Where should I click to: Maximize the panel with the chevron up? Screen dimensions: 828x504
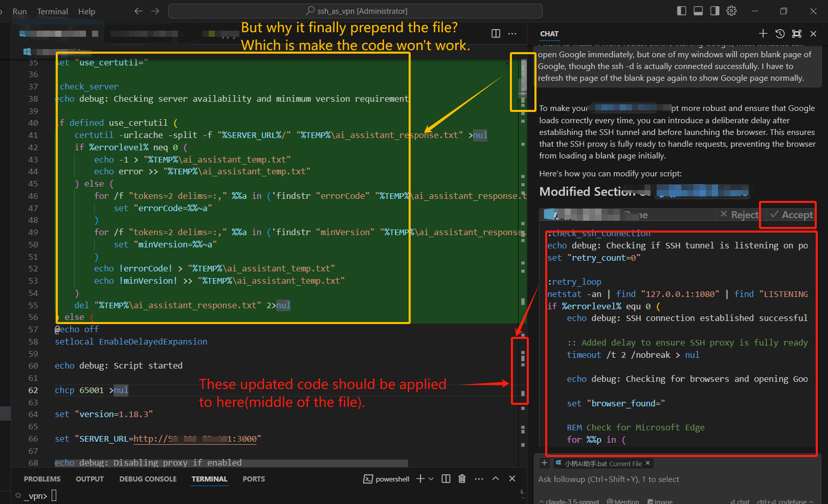496,478
